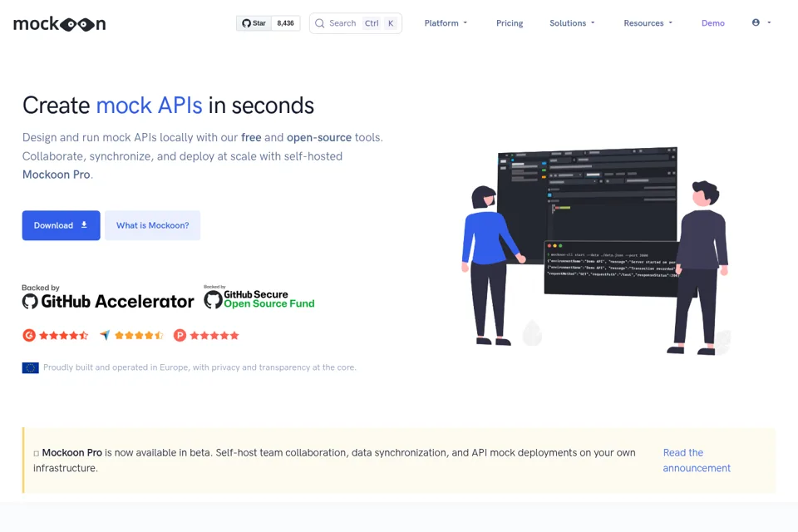This screenshot has height=532, width=798.
Task: Expand the Solutions menu
Action: [x=572, y=23]
